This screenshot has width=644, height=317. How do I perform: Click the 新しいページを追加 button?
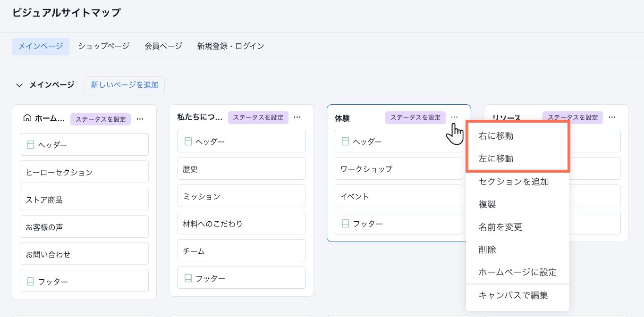(x=125, y=85)
